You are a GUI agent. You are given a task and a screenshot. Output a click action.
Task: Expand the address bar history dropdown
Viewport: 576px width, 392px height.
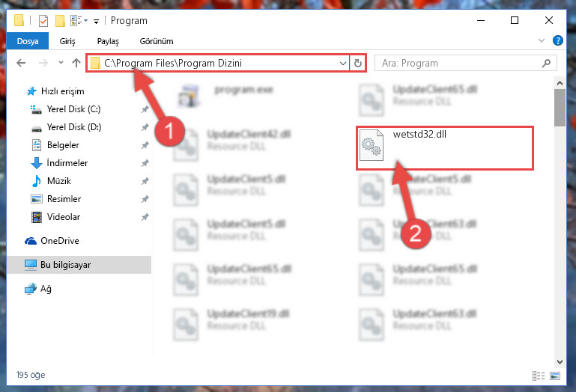pyautogui.click(x=343, y=63)
